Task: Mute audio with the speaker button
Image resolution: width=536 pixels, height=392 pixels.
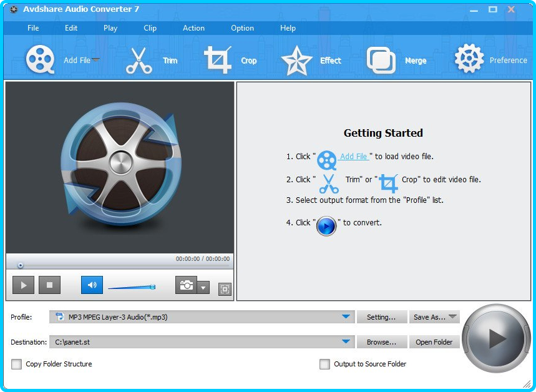Action: 92,285
